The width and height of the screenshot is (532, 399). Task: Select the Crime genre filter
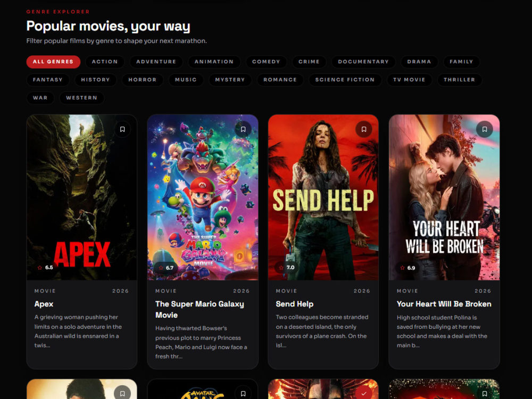click(309, 62)
